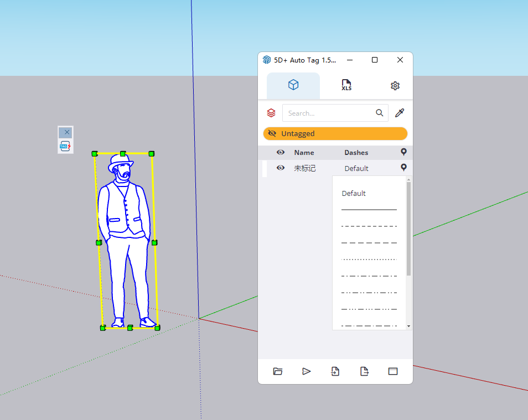
Task: Toggle visibility of the 未标记 tag
Action: 281,168
